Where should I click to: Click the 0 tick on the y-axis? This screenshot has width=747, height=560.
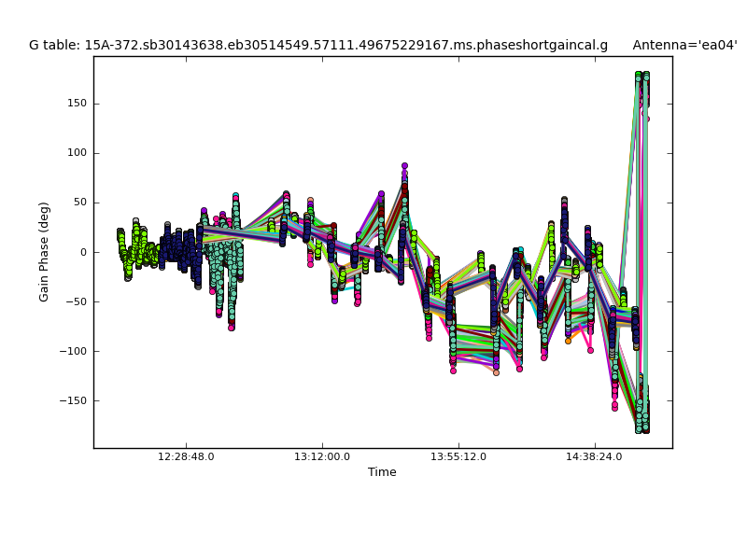tap(82, 252)
